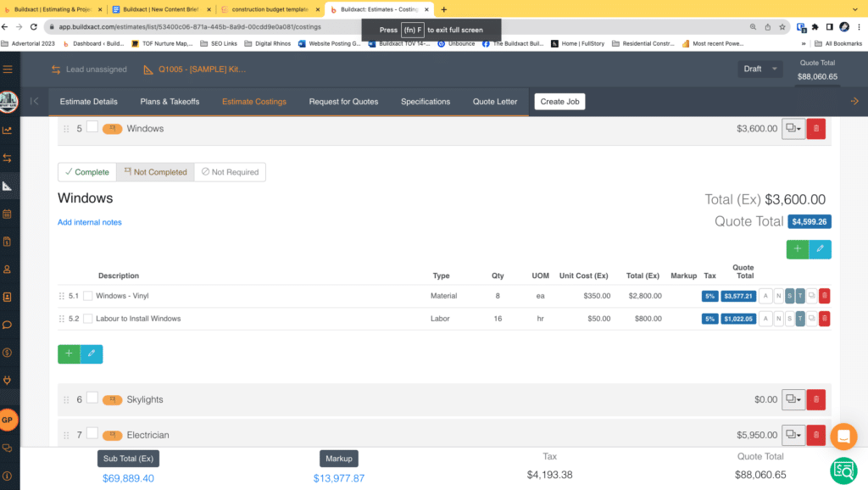This screenshot has width=868, height=490.
Task: Click Add internal notes link
Action: point(89,222)
